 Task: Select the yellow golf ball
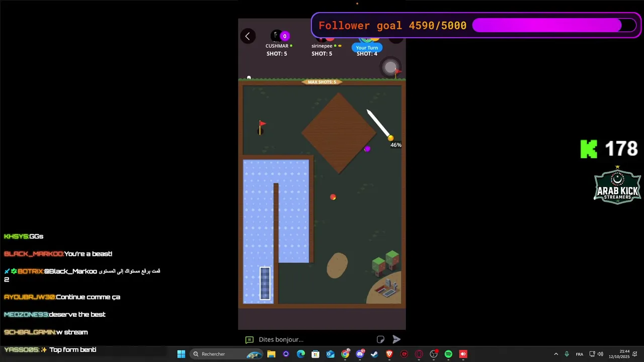click(390, 138)
